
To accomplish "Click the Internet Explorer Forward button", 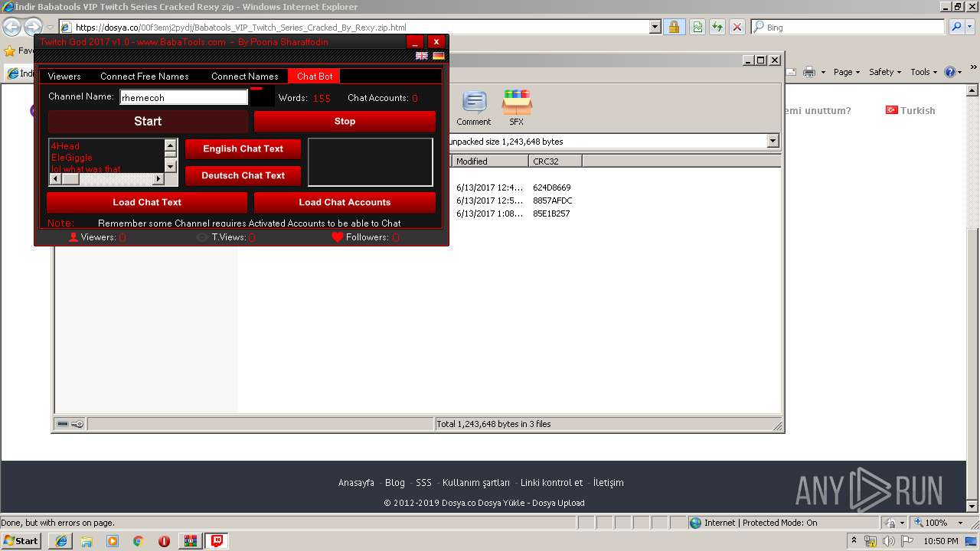I will click(x=33, y=28).
